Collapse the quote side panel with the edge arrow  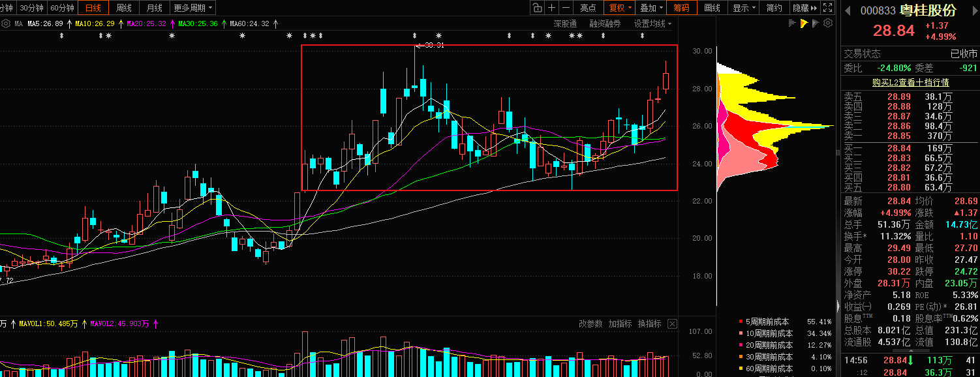tap(838, 306)
